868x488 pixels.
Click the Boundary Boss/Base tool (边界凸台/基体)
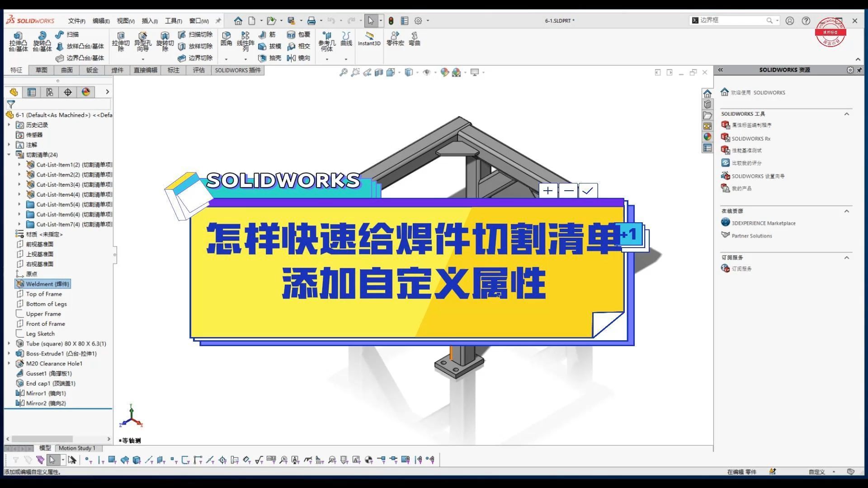coord(80,58)
